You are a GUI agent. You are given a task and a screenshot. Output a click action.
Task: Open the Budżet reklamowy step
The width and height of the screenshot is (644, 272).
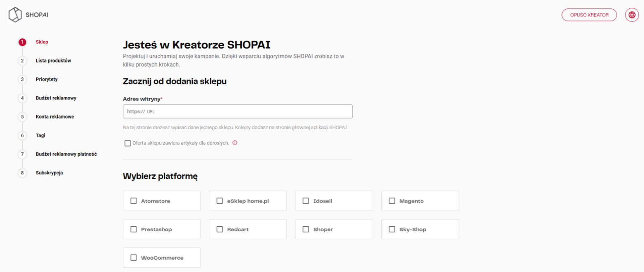(56, 98)
